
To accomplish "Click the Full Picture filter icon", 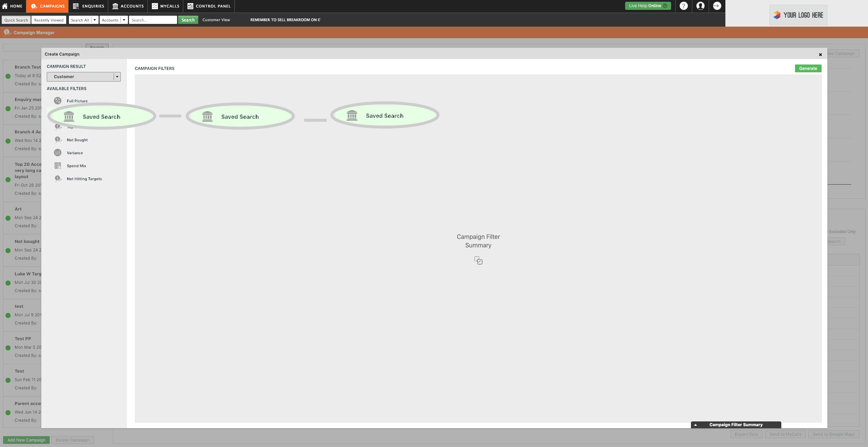I will [58, 101].
